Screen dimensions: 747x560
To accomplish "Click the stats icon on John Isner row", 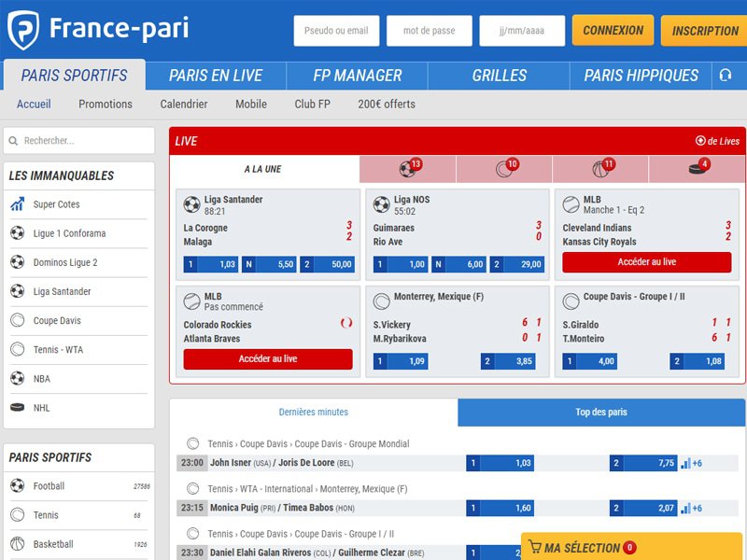I will tap(685, 463).
